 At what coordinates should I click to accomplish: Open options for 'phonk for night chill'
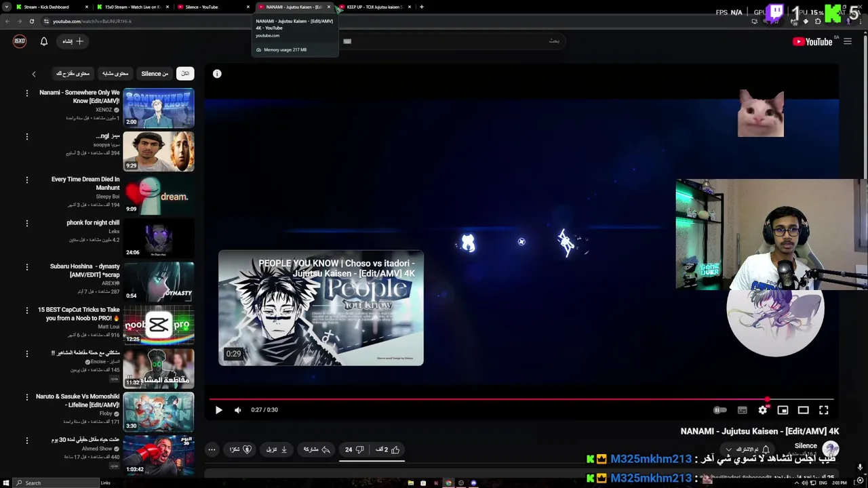click(27, 223)
